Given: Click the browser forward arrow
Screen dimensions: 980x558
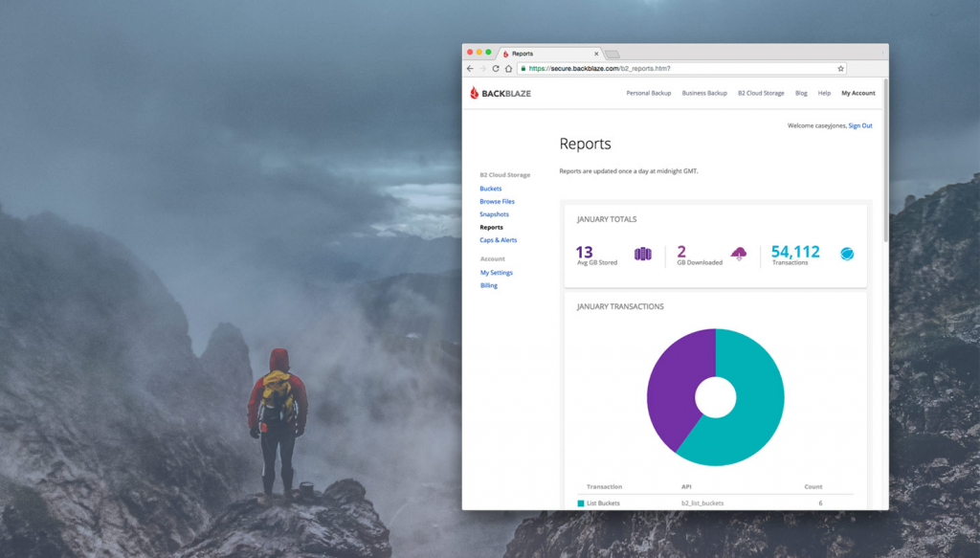Looking at the screenshot, I should coord(482,69).
